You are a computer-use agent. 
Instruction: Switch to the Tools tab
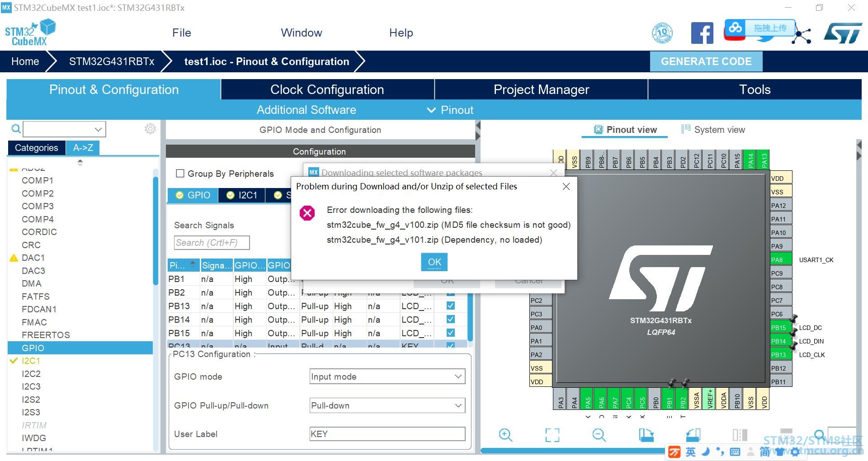[x=755, y=89]
